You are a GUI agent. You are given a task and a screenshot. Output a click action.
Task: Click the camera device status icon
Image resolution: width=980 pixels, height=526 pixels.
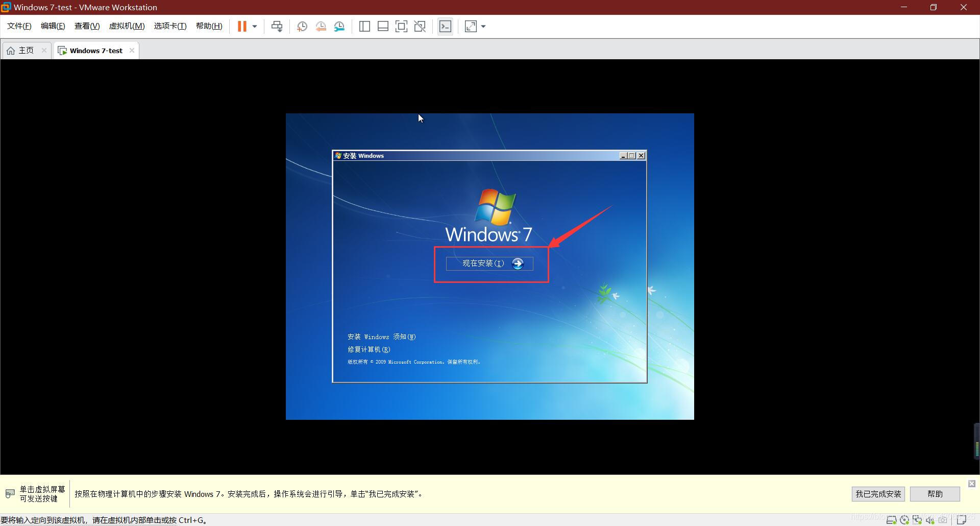943,520
